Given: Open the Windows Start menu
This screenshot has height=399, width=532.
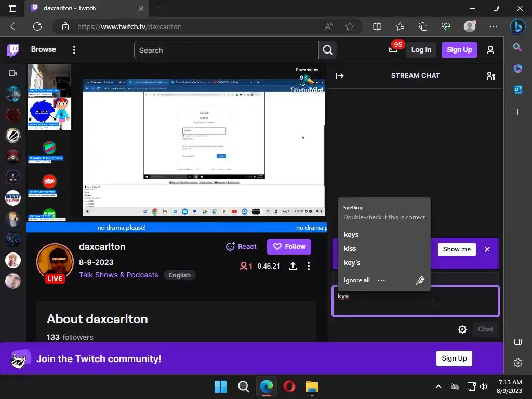Looking at the screenshot, I should pyautogui.click(x=220, y=387).
